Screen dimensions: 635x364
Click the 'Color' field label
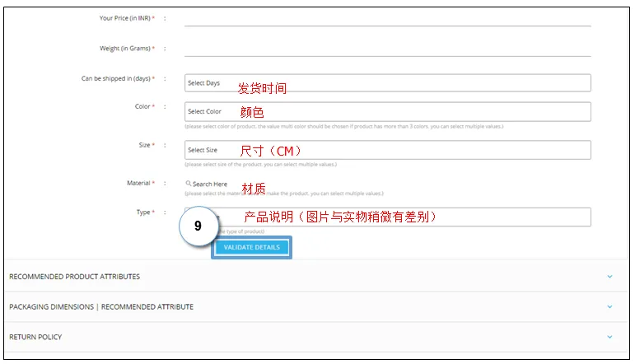tap(142, 106)
